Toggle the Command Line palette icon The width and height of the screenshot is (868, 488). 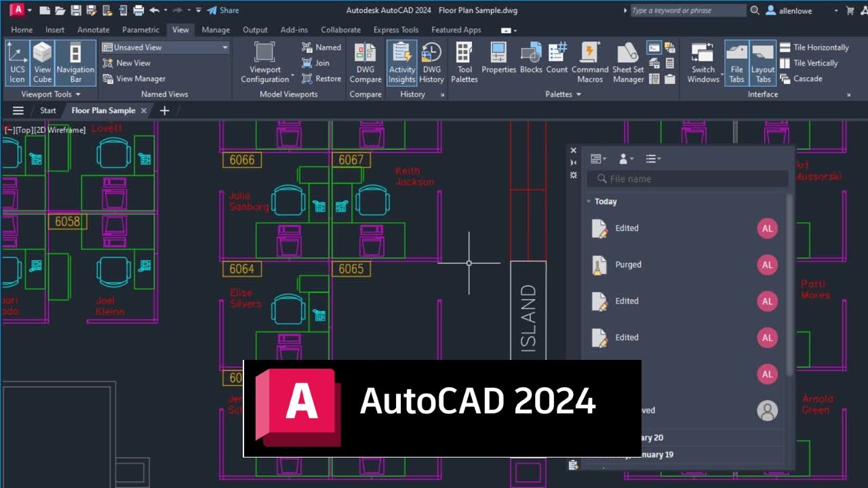pyautogui.click(x=654, y=47)
